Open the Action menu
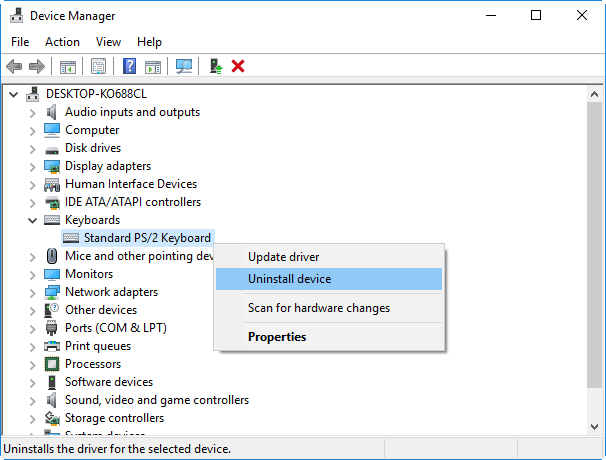The image size is (606, 460). [62, 42]
